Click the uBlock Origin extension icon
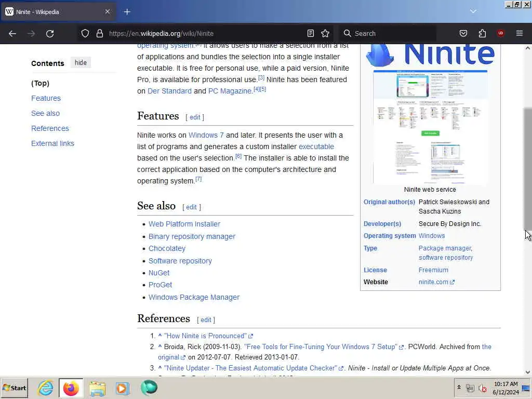This screenshot has height=399, width=532. pos(500,33)
